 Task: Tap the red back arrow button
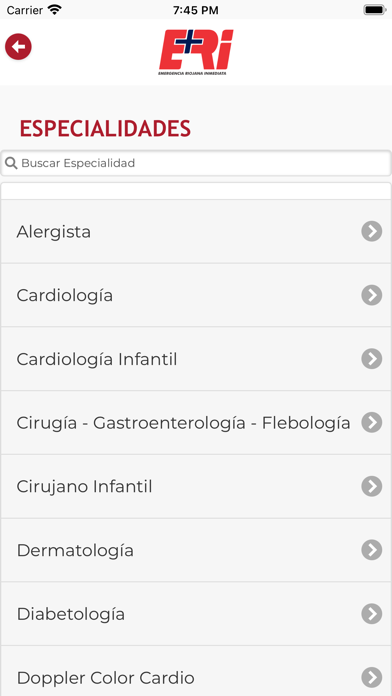click(18, 46)
